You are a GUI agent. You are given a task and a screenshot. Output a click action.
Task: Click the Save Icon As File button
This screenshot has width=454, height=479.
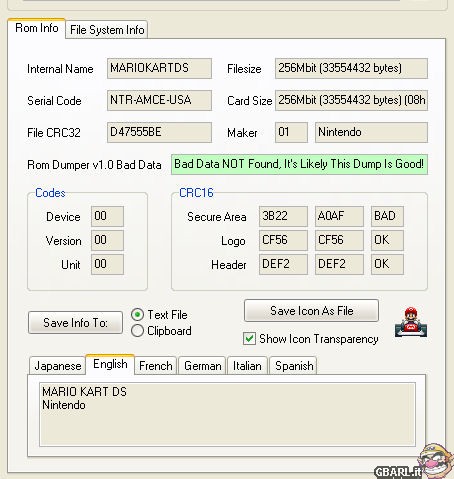(311, 310)
